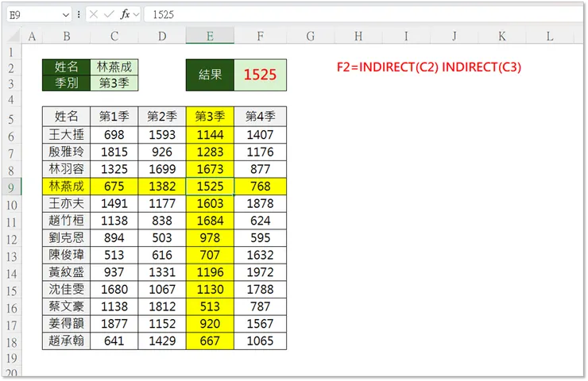Select column K header
588x381 pixels.
tap(502, 37)
